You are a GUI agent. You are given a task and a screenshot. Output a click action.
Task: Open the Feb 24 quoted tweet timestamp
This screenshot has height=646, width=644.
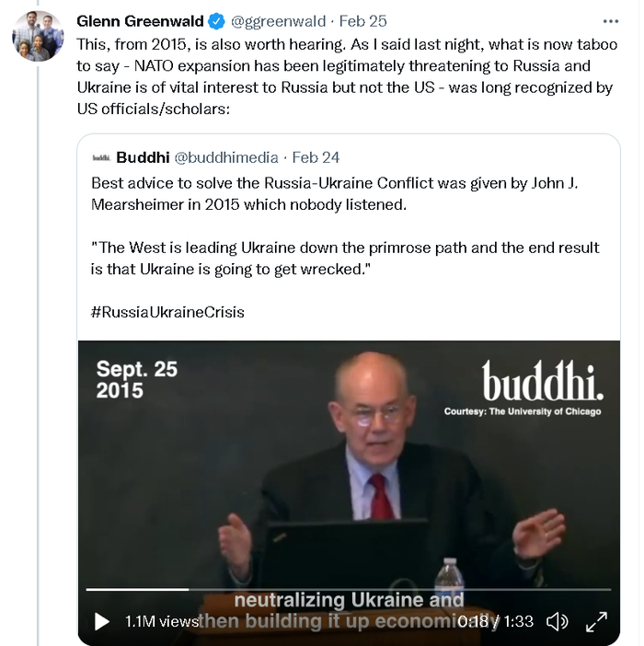coord(316,158)
